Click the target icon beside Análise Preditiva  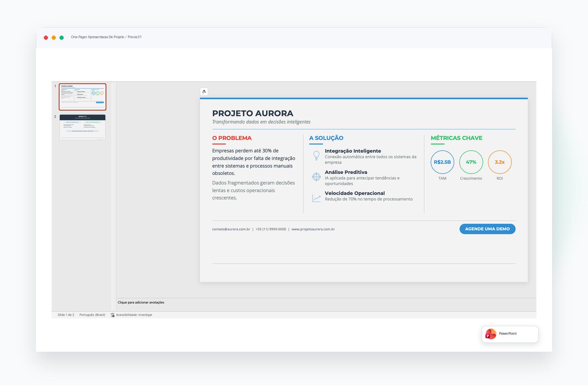tap(316, 177)
